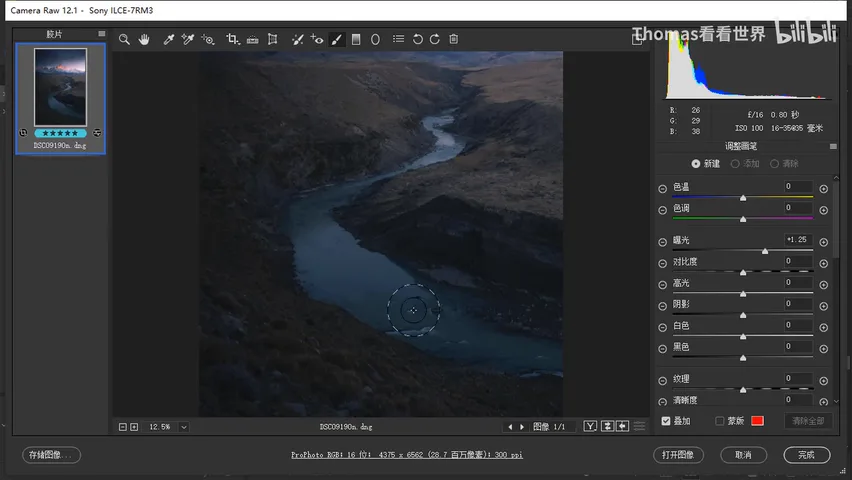Click the 完成 done button
852x480 pixels.
807,454
